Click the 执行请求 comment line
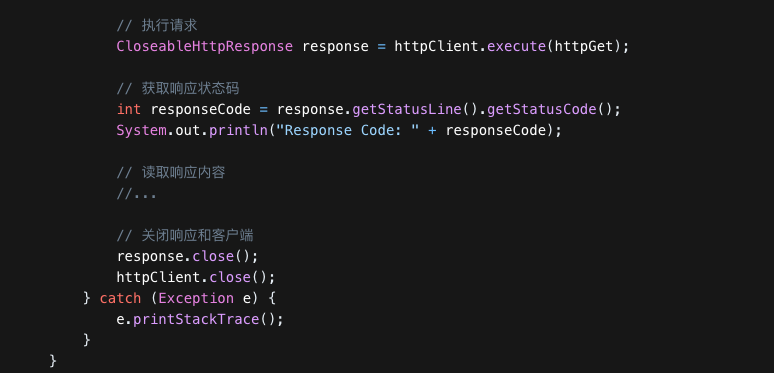This screenshot has height=373, width=774. (x=157, y=26)
